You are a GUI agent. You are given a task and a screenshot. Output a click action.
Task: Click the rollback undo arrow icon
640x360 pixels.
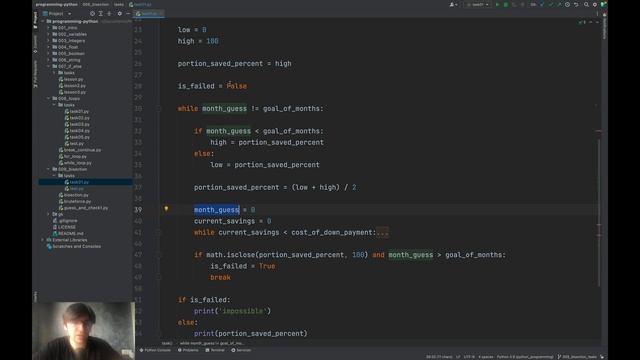click(x=576, y=4)
